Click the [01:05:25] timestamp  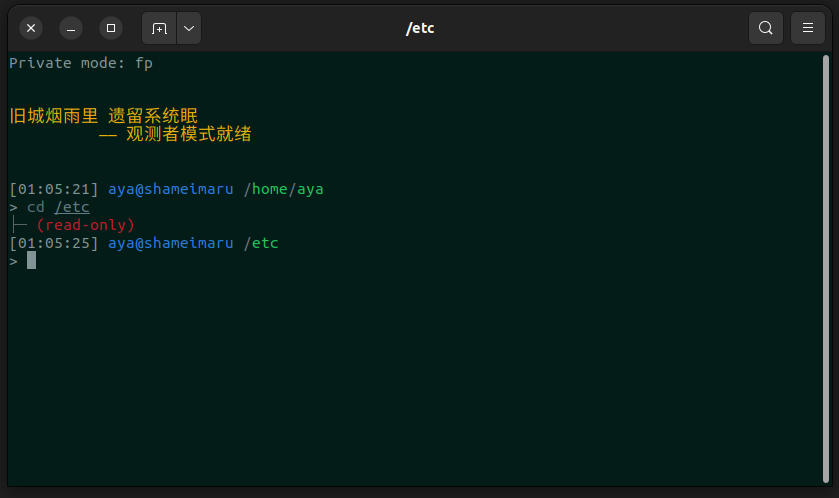click(x=54, y=243)
